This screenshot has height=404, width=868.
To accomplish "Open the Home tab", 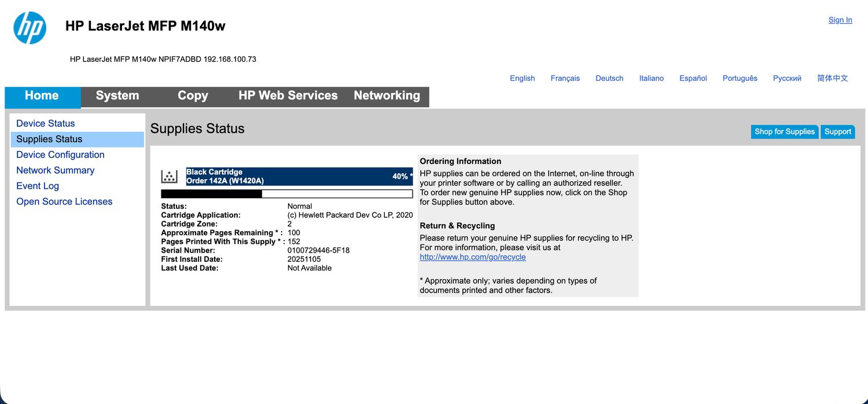I will (x=42, y=97).
